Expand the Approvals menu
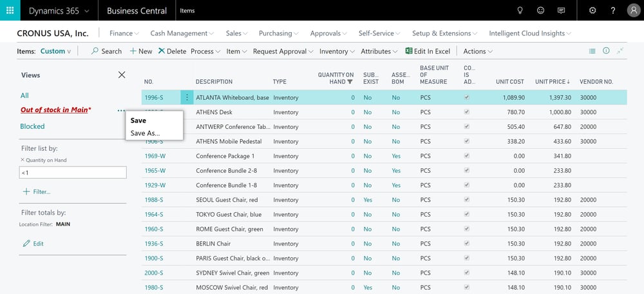 pyautogui.click(x=328, y=34)
